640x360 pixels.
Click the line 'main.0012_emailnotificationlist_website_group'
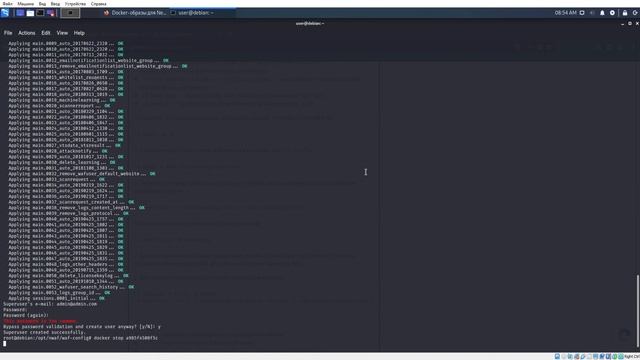pyautogui.click(x=88, y=60)
